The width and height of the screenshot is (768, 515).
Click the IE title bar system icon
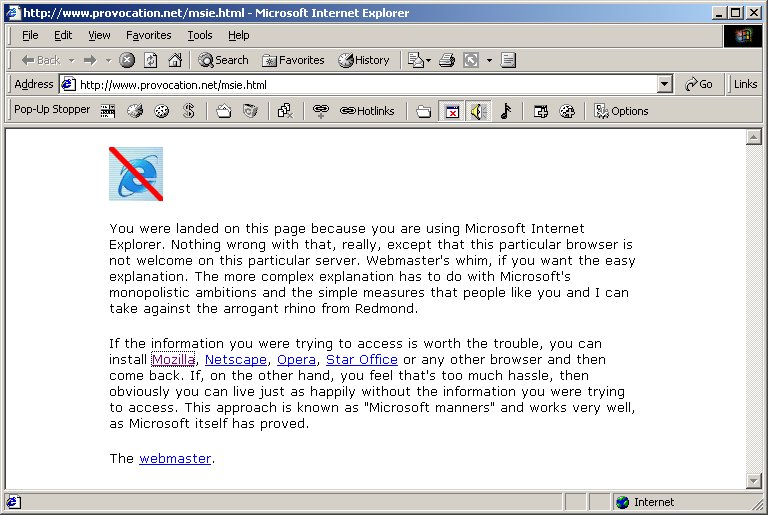[12, 13]
